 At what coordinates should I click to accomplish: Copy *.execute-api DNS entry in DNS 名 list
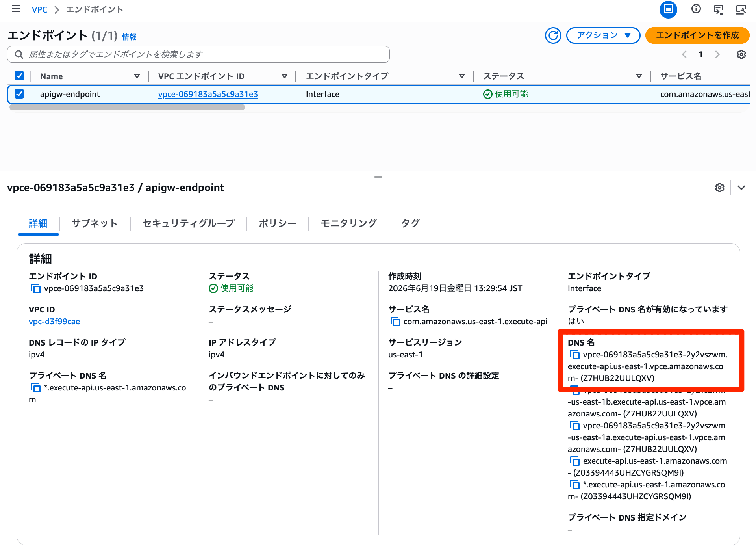(574, 485)
